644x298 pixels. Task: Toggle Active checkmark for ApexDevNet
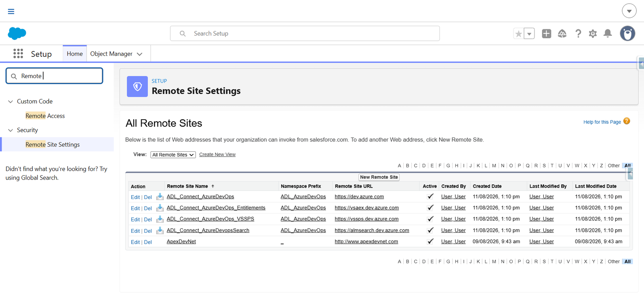[x=430, y=242]
